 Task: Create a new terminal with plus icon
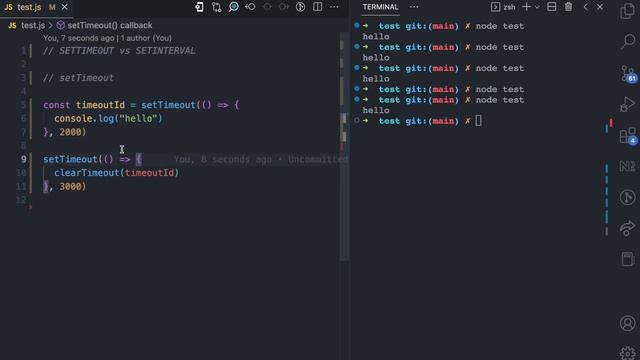click(527, 7)
